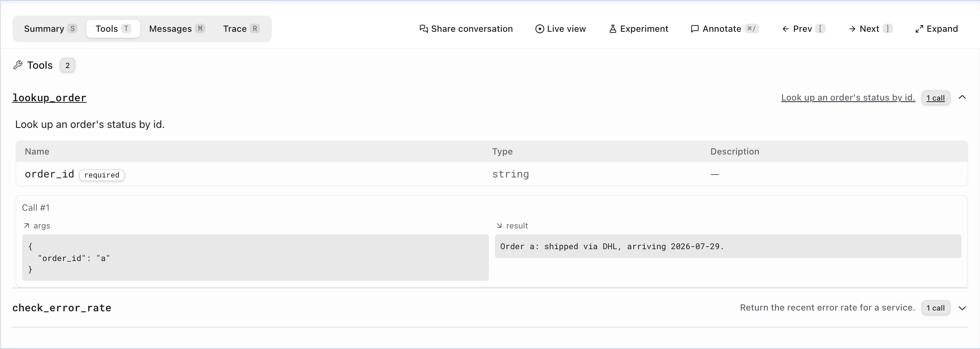Click the string type cell
The width and height of the screenshot is (980, 349).
(x=511, y=174)
